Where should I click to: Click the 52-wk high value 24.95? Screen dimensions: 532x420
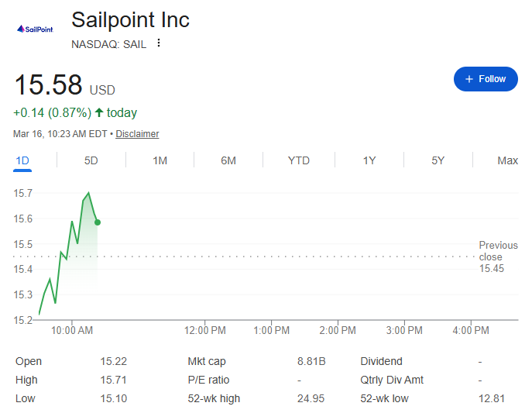point(311,398)
